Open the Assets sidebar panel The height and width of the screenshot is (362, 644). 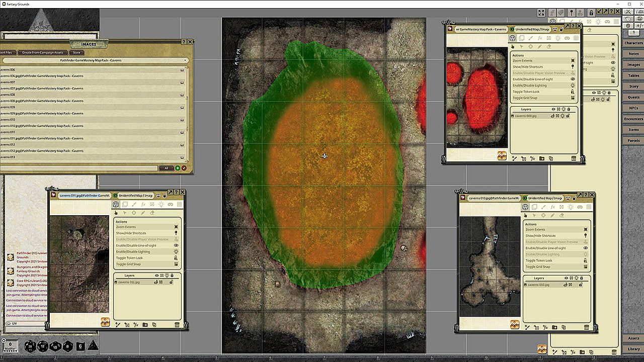click(633, 338)
